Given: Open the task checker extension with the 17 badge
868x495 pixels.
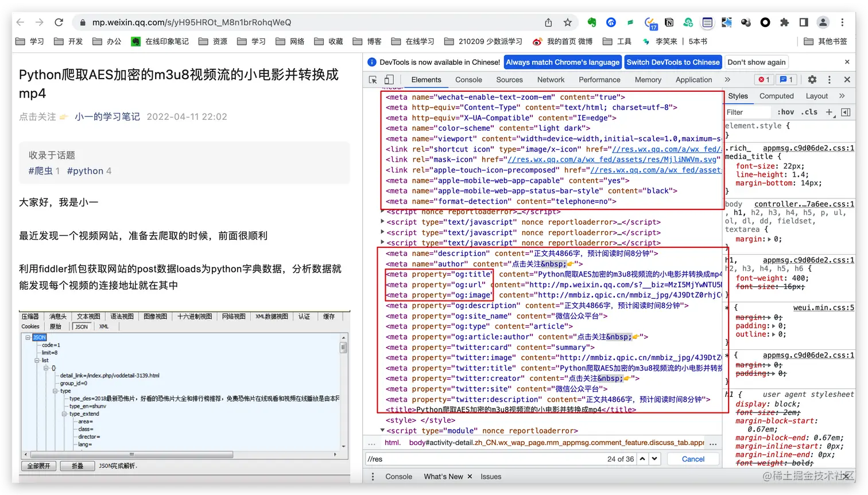Looking at the screenshot, I should click(x=650, y=23).
